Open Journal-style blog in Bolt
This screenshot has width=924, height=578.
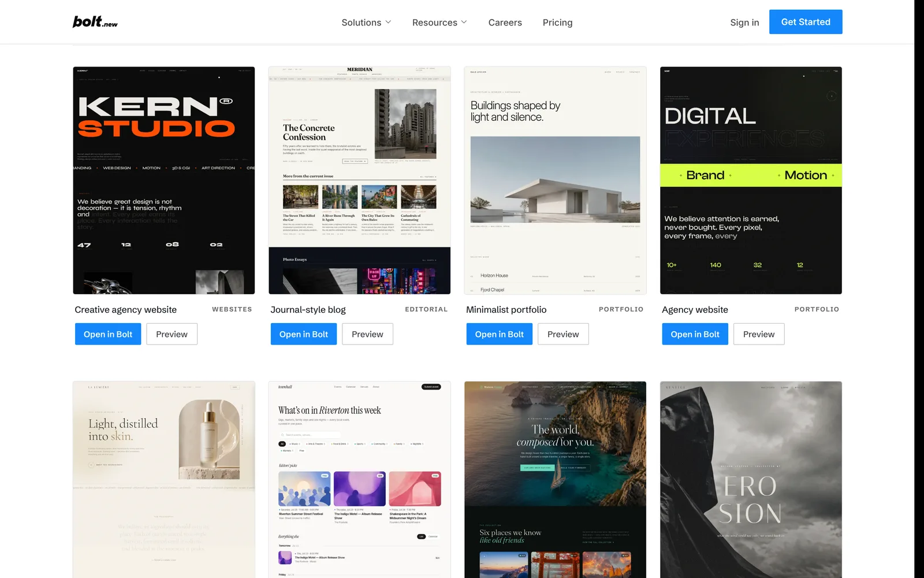point(304,334)
